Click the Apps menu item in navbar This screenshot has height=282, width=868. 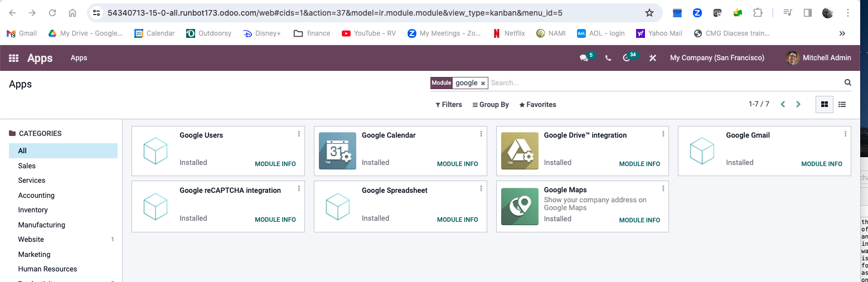pos(79,58)
